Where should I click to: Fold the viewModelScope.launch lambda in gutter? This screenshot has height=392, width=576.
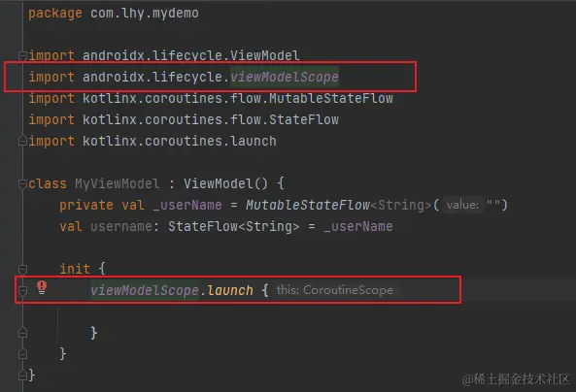[x=22, y=291]
